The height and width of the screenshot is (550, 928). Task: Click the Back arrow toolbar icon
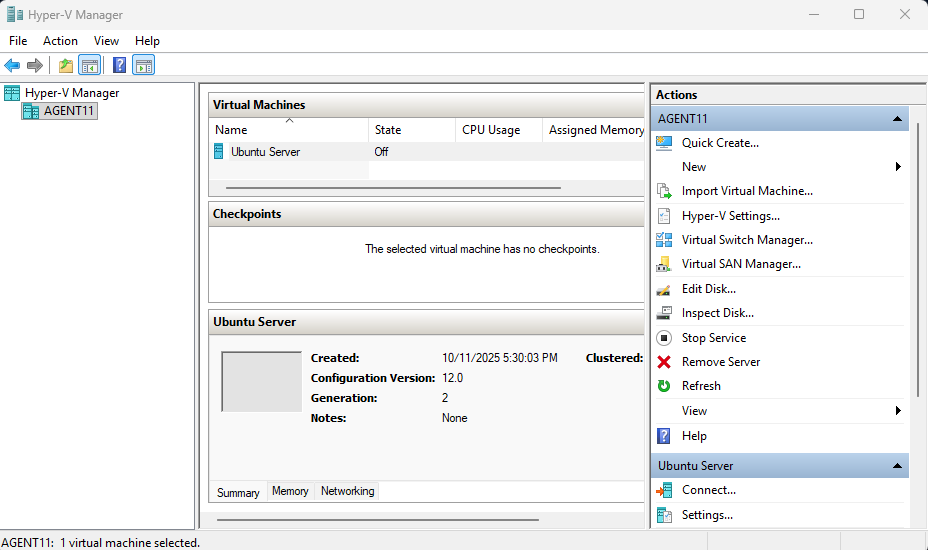click(x=12, y=66)
